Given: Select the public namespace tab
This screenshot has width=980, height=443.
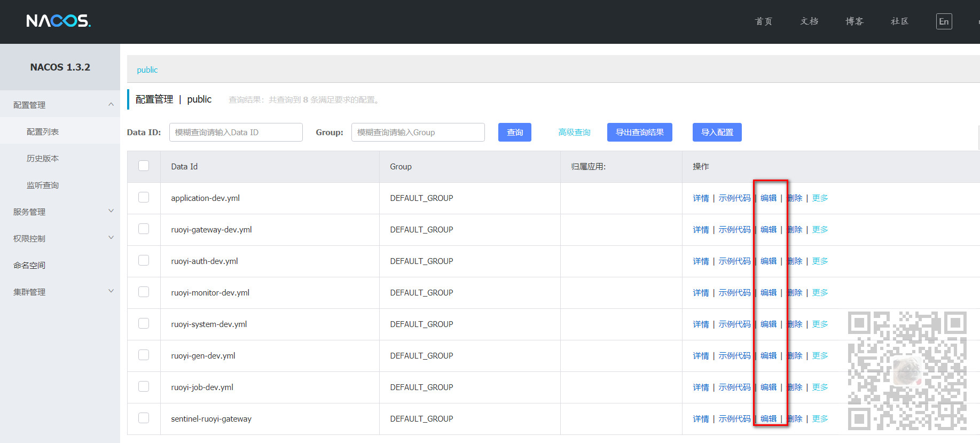Looking at the screenshot, I should pos(147,70).
